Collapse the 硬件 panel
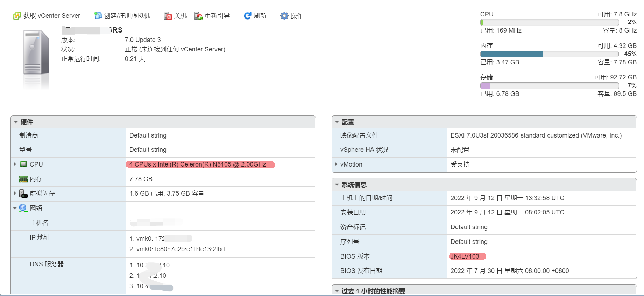This screenshot has height=296, width=644. [x=16, y=122]
